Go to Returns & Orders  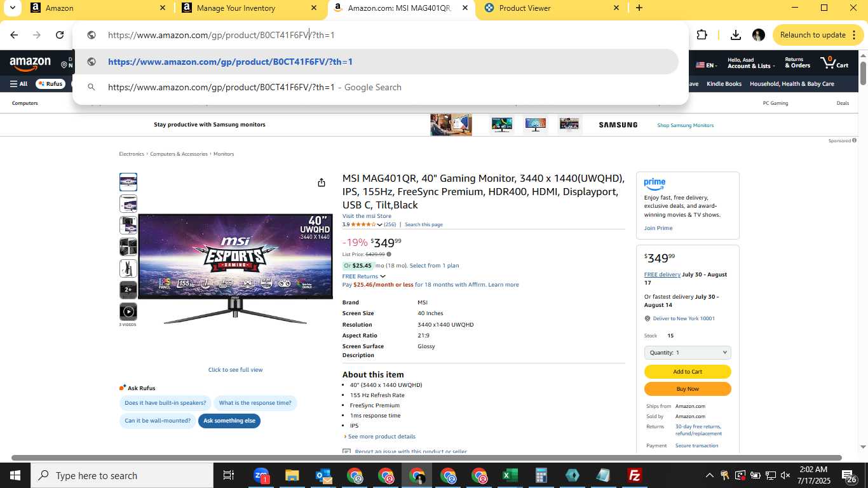click(x=797, y=63)
